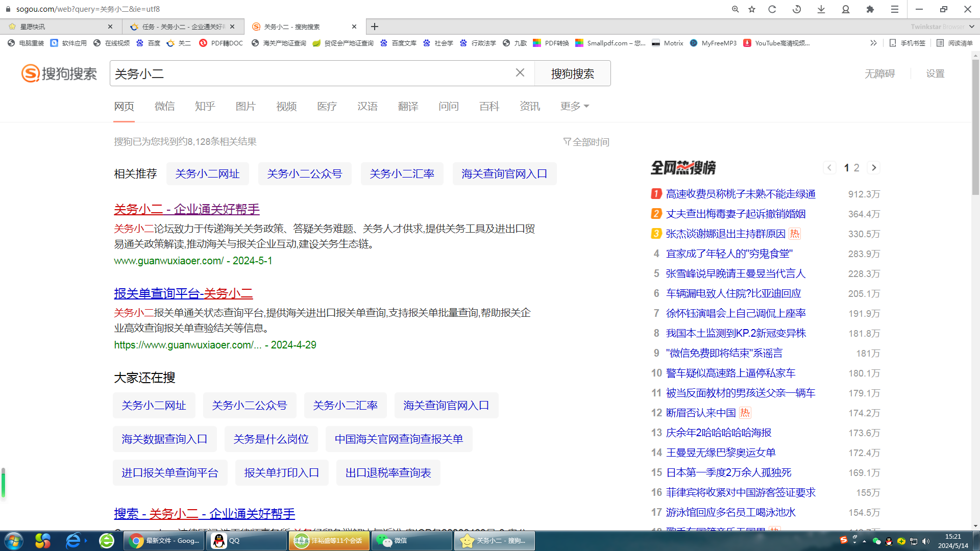Open browser hamburger menu icon
Screen dimensions: 980x551
(895, 9)
